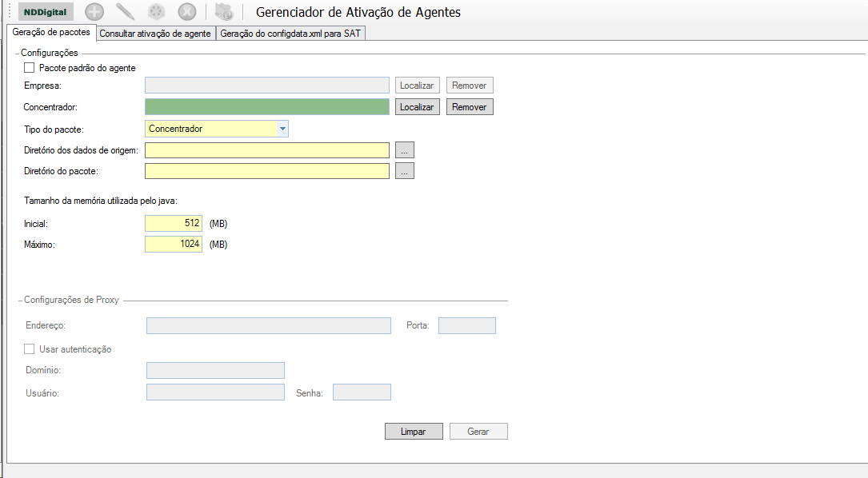Focus the Inicial memory size field
Viewport: 868px width, 478px height.
coord(174,223)
